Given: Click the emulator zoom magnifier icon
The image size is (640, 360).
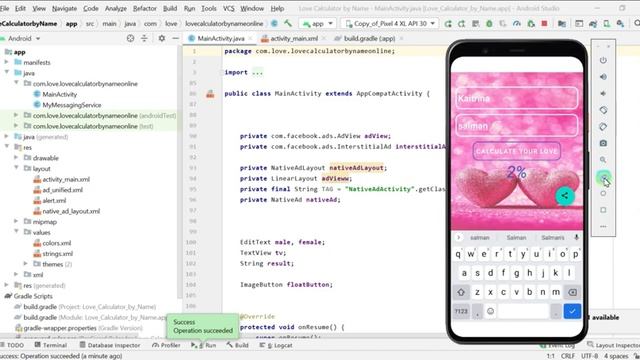Looking at the screenshot, I should point(603,160).
